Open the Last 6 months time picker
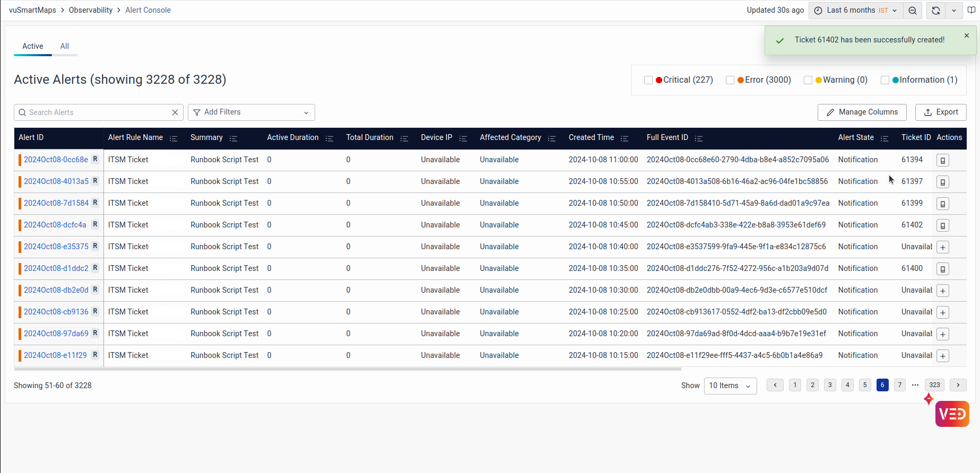Screen dimensions: 980x473 point(855,11)
